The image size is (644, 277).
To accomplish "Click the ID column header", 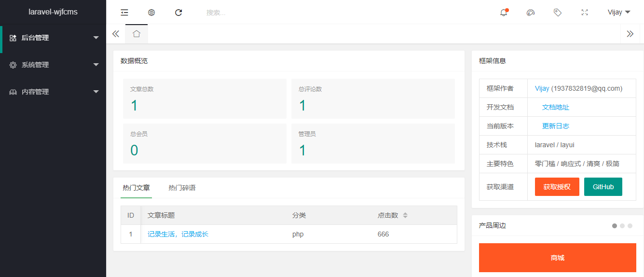I will [131, 215].
